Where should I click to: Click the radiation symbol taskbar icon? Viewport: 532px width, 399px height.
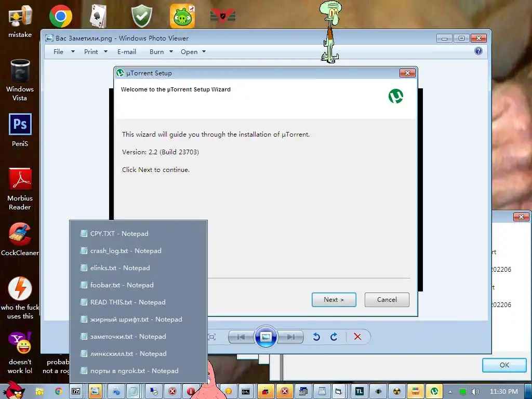pyautogui.click(x=396, y=392)
